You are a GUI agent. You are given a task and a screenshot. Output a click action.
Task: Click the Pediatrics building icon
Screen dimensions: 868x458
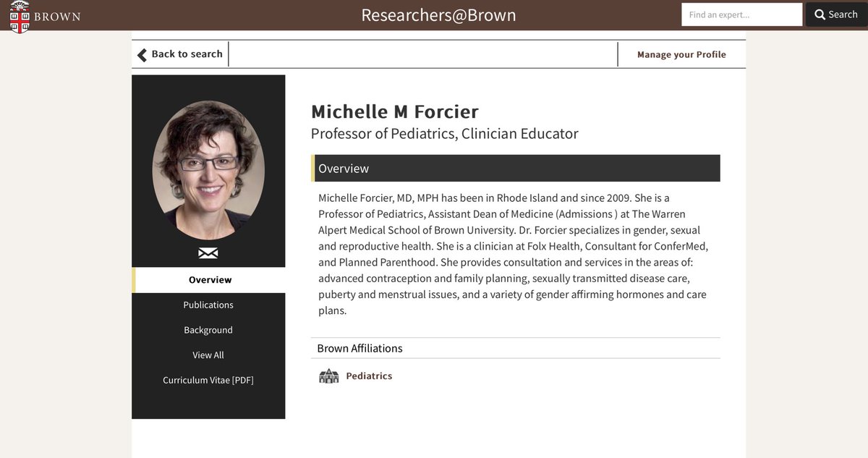[x=329, y=376]
